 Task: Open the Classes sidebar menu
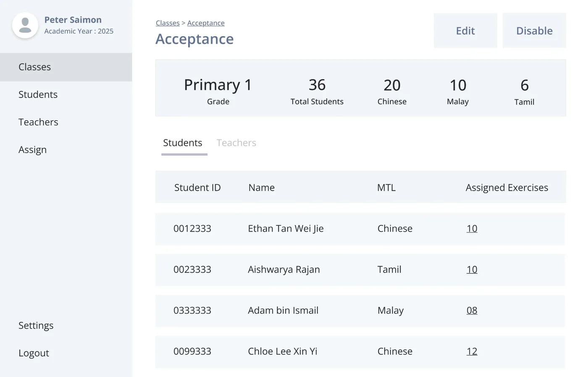click(x=66, y=67)
